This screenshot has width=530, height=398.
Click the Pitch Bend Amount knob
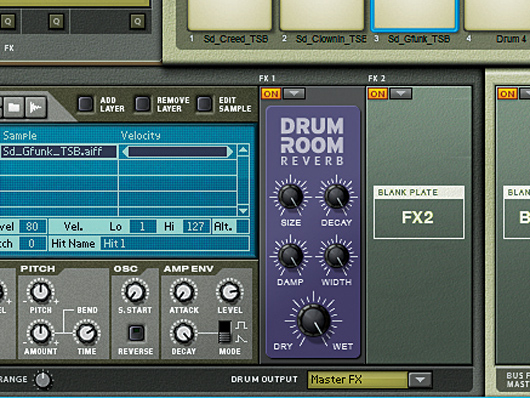coord(41,333)
